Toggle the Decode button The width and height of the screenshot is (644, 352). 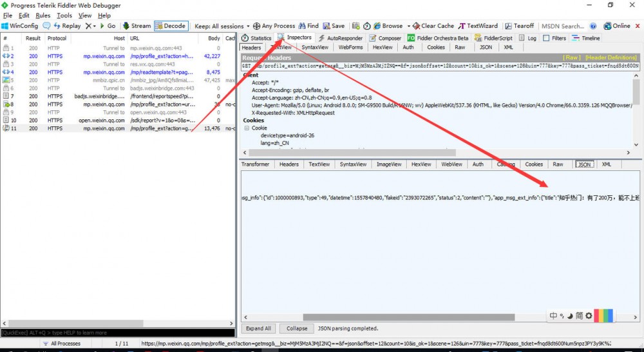point(171,26)
